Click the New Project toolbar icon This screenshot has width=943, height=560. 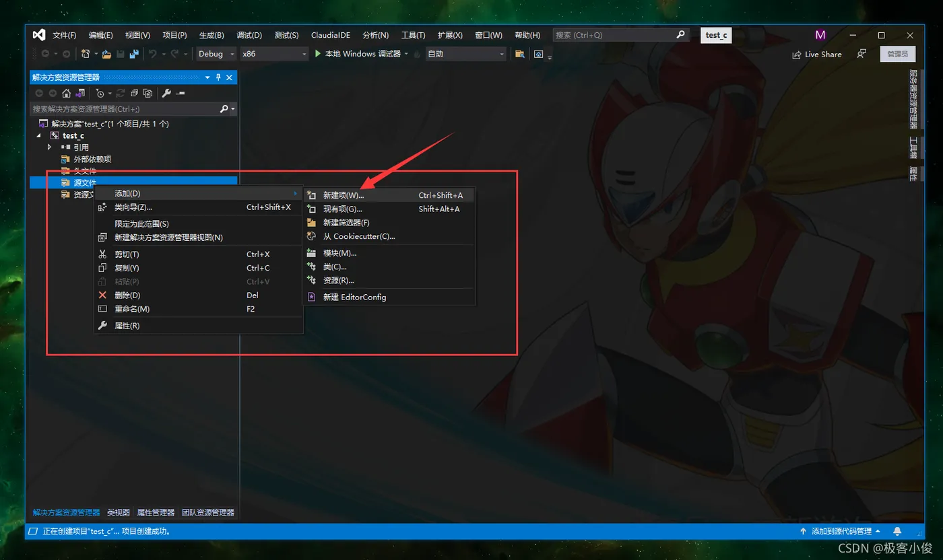coord(85,54)
